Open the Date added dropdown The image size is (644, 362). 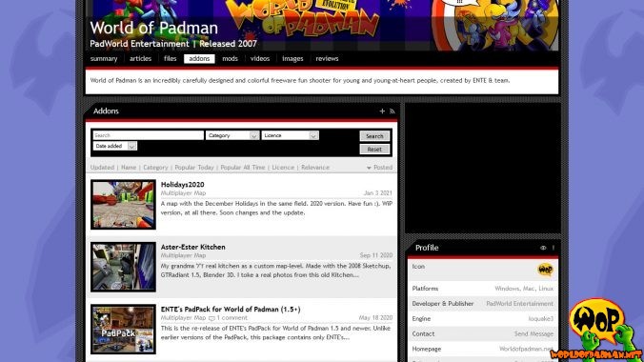(115, 146)
